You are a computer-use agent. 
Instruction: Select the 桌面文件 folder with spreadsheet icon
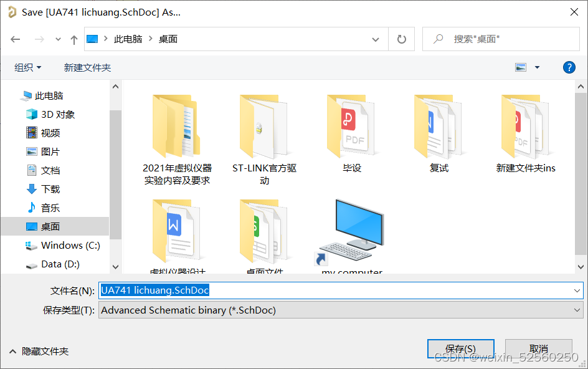click(264, 236)
